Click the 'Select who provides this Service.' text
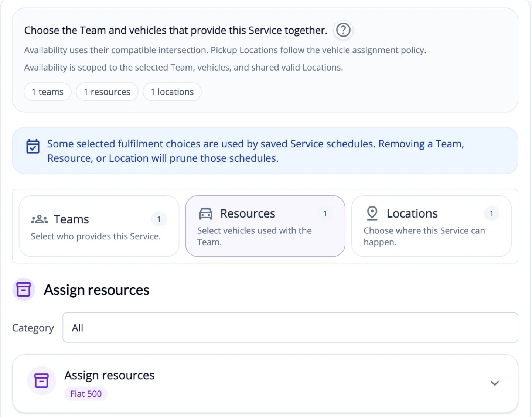This screenshot has width=532, height=417. [x=96, y=236]
